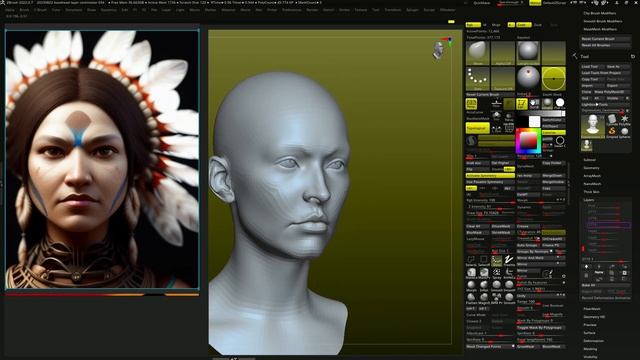Expand the Subtool section

pos(589,160)
